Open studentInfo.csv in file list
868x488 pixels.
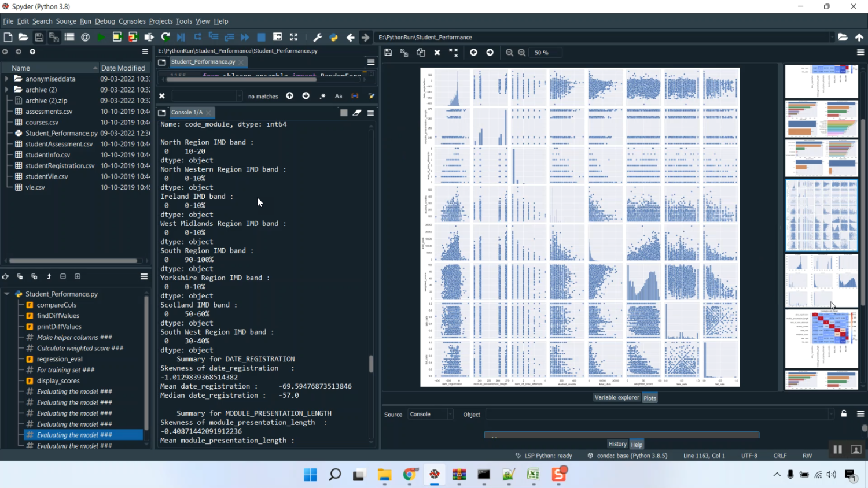[47, 155]
